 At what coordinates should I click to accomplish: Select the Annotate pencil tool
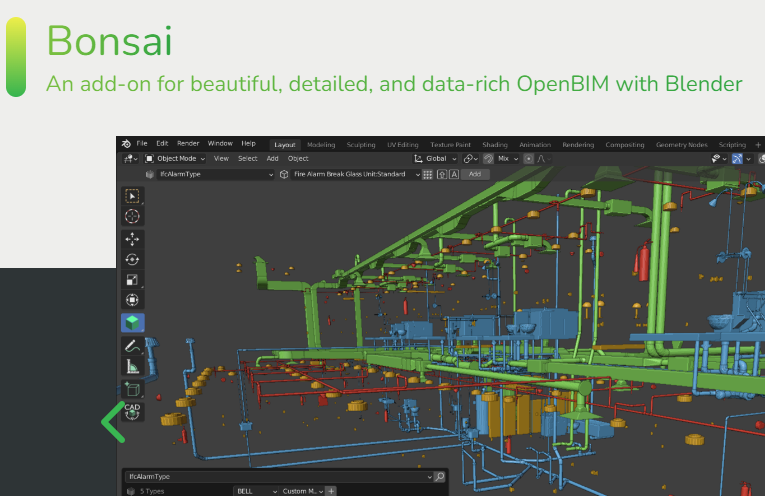coord(132,346)
